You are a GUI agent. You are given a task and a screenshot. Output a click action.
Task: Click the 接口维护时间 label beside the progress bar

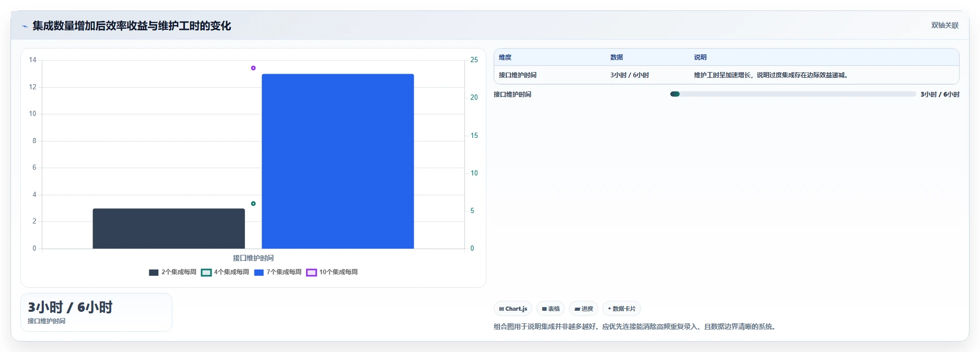pos(512,95)
